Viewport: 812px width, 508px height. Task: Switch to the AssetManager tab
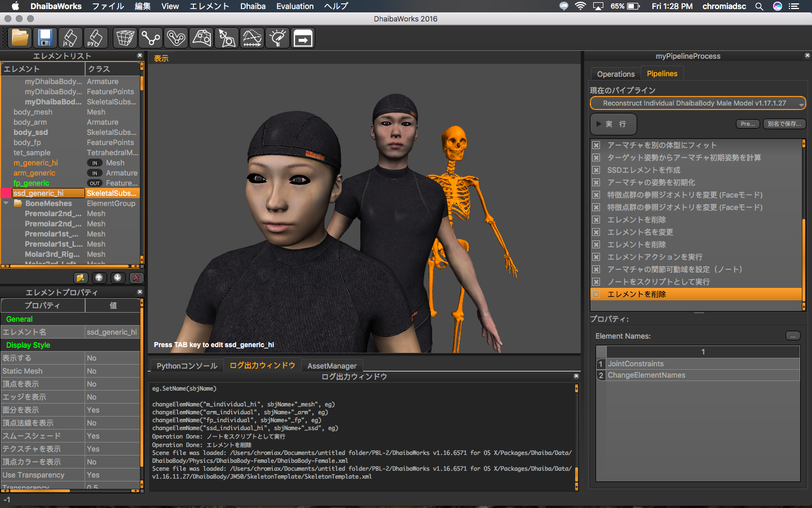tap(332, 366)
